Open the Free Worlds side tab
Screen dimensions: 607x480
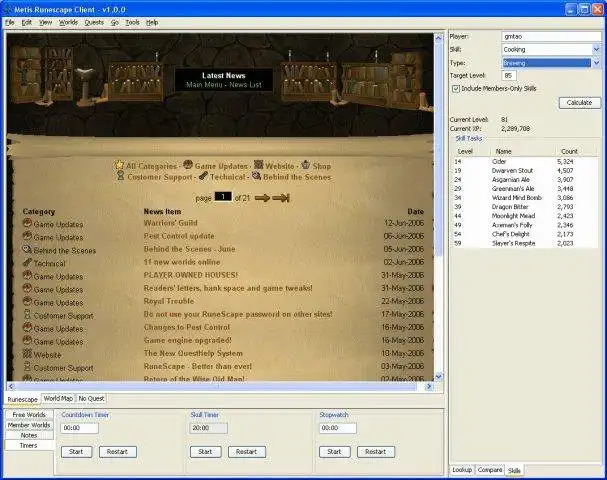coord(29,415)
